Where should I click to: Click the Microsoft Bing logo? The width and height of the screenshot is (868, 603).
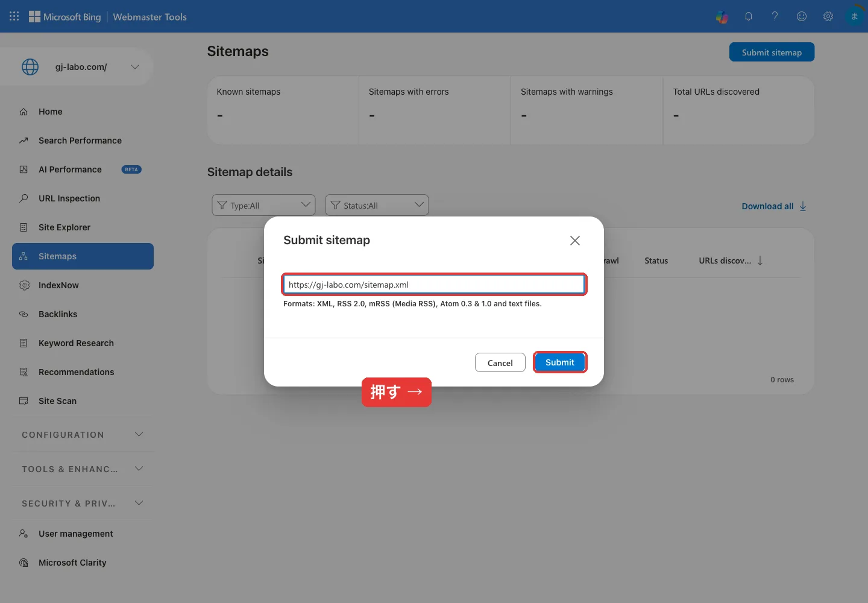pyautogui.click(x=65, y=17)
